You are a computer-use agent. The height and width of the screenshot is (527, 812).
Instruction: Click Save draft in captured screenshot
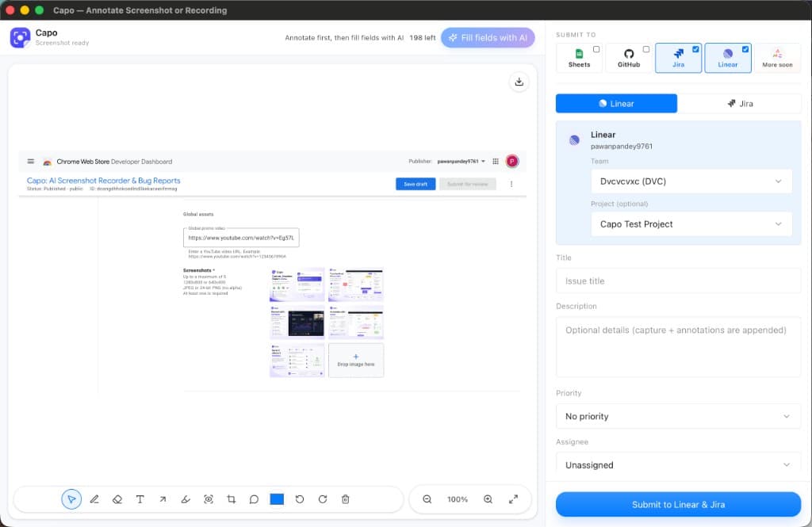pyautogui.click(x=416, y=184)
